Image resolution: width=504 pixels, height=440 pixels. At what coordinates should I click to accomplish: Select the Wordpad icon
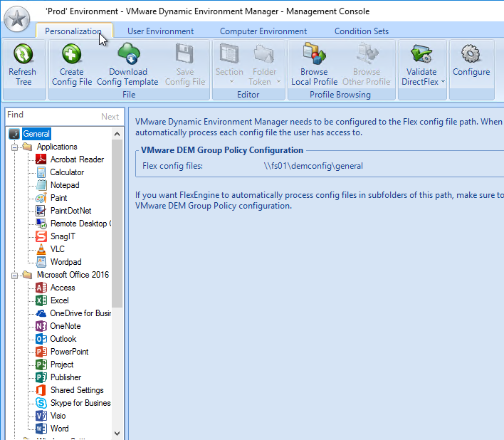tap(41, 262)
